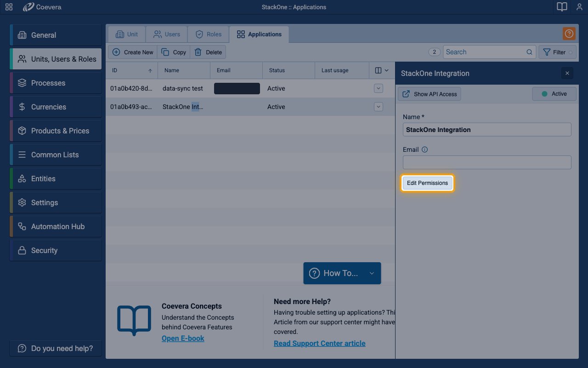This screenshot has height=368, width=588.
Task: Click ID cell 01a0b420-8d...
Action: coord(131,88)
